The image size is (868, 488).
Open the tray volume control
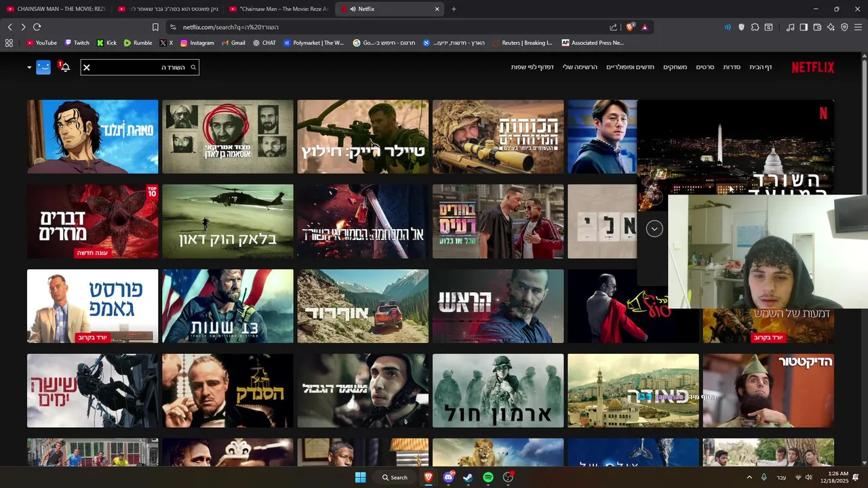click(808, 477)
